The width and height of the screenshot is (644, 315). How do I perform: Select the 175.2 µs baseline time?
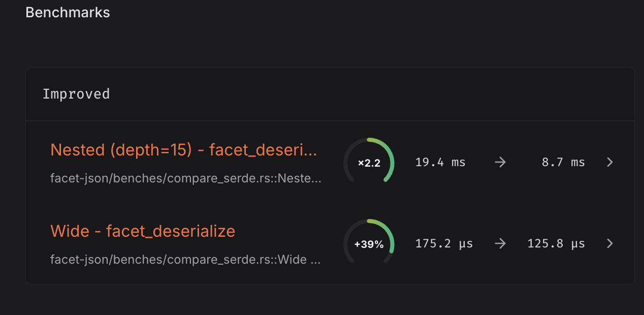(444, 244)
